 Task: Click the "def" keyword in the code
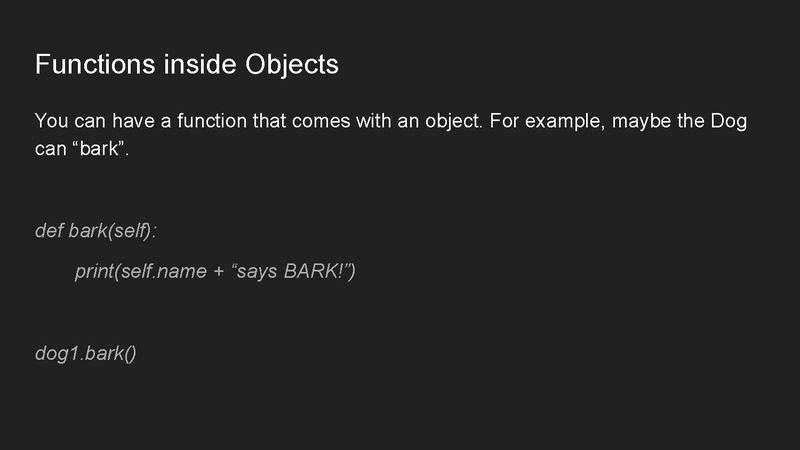(x=49, y=231)
